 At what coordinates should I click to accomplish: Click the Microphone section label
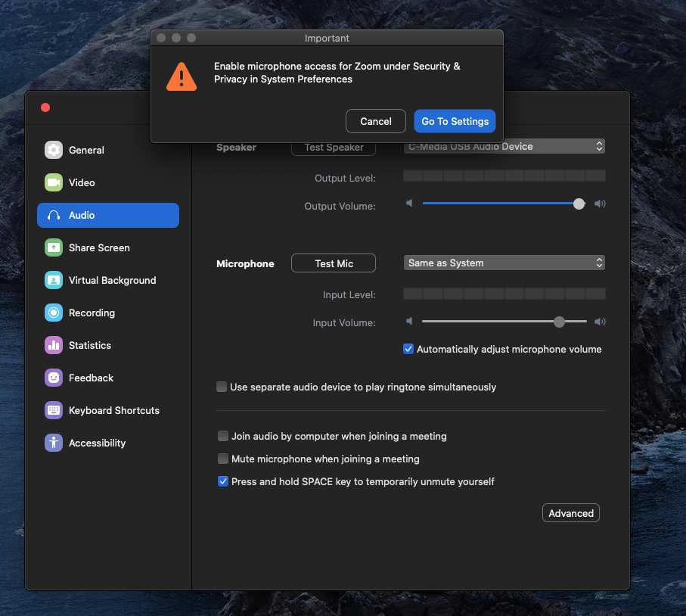coord(245,264)
